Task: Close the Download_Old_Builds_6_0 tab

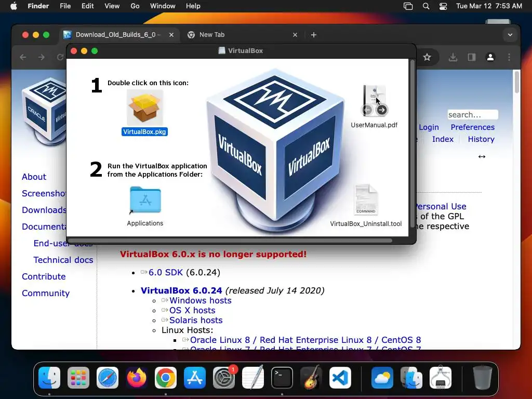Action: coord(171,35)
